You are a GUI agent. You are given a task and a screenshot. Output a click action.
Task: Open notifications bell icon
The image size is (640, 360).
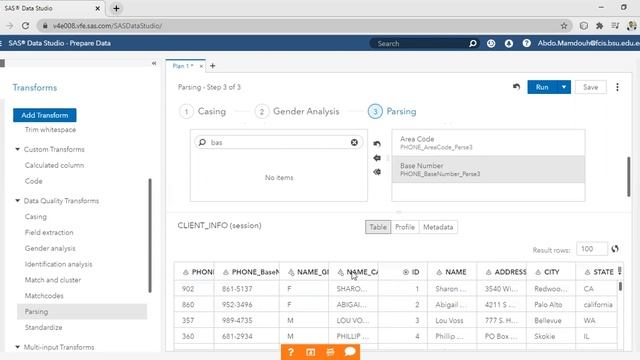click(509, 43)
